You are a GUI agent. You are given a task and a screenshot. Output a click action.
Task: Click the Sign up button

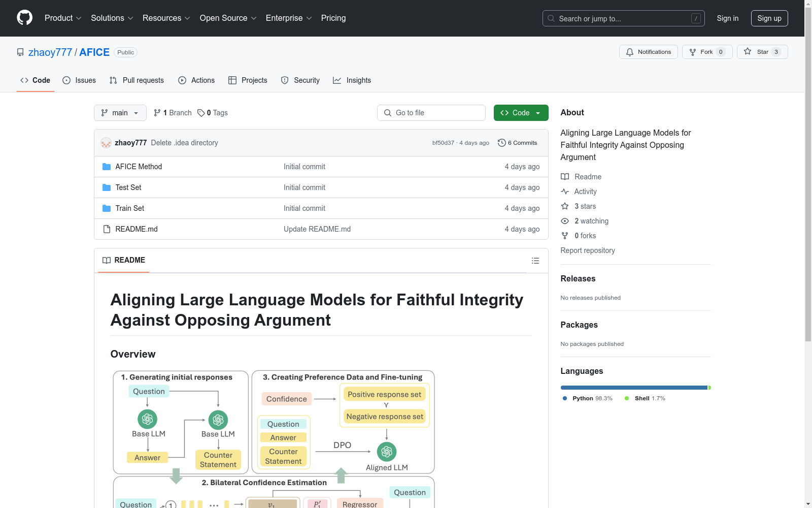coord(769,18)
